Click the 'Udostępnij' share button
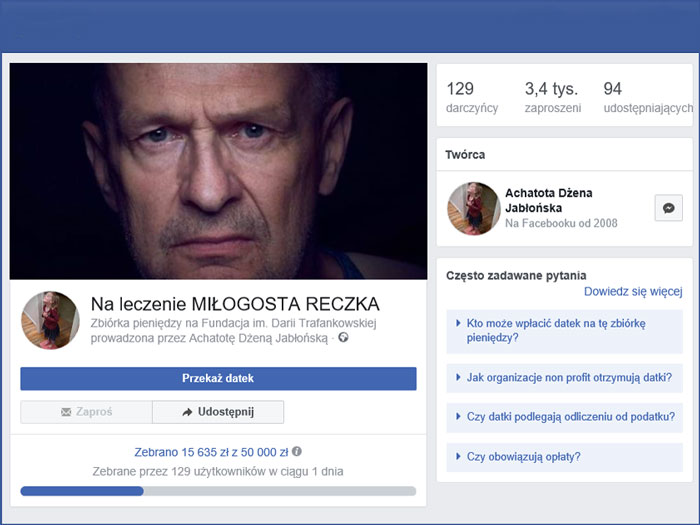The height and width of the screenshot is (525, 700). click(x=218, y=412)
